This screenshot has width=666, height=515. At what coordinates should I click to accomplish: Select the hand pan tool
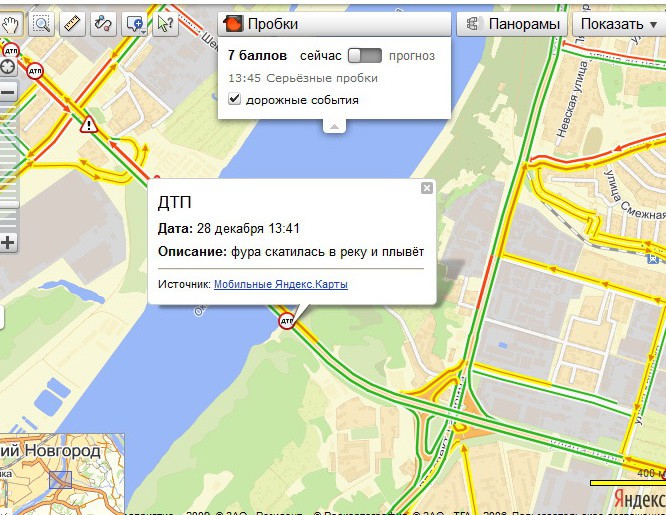(10, 24)
